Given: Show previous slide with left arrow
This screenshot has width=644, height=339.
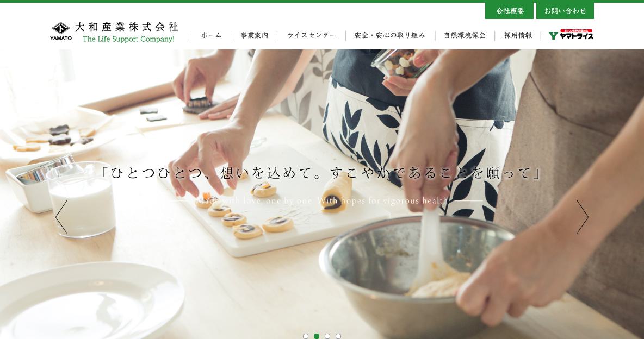Looking at the screenshot, I should pos(61,217).
